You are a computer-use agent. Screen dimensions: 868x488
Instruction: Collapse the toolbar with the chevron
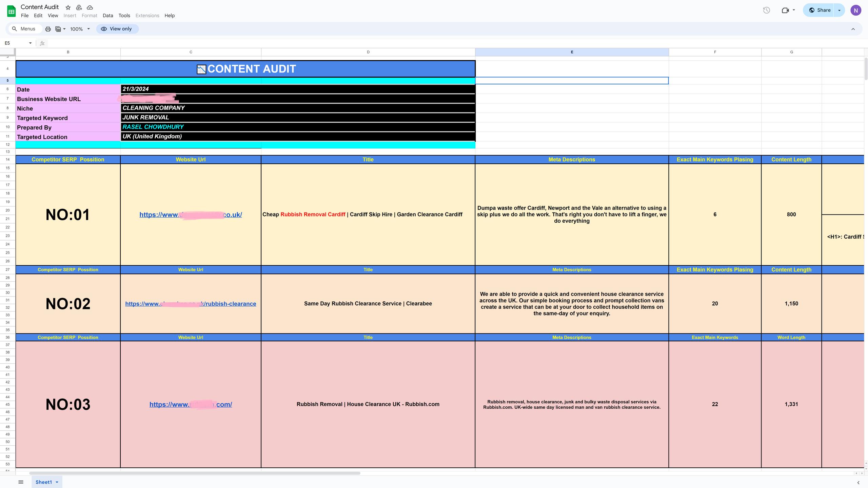coord(853,29)
